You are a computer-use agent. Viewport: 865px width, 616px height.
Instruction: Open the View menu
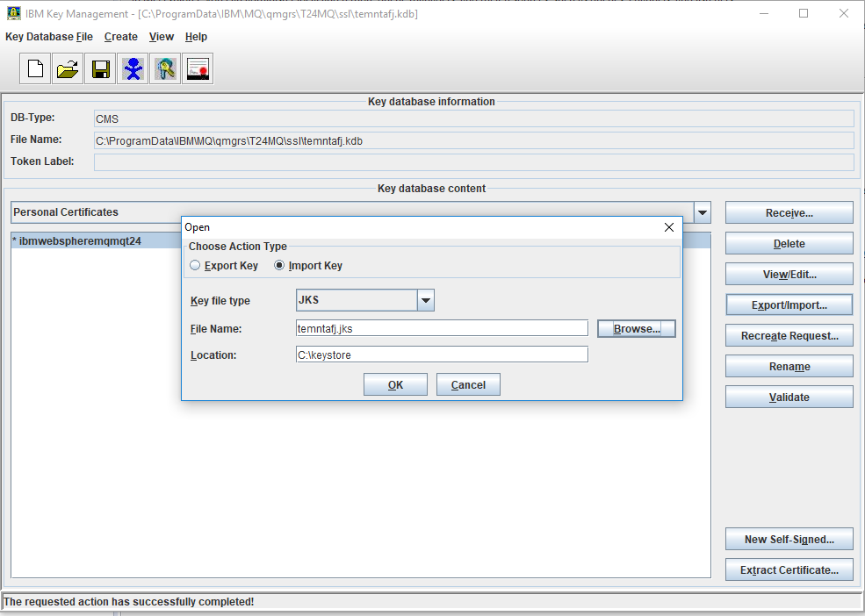click(x=161, y=36)
